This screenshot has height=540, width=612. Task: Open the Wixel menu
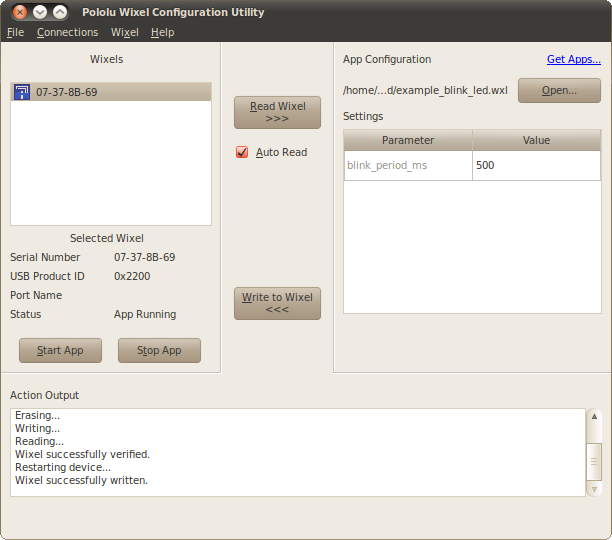click(x=125, y=32)
